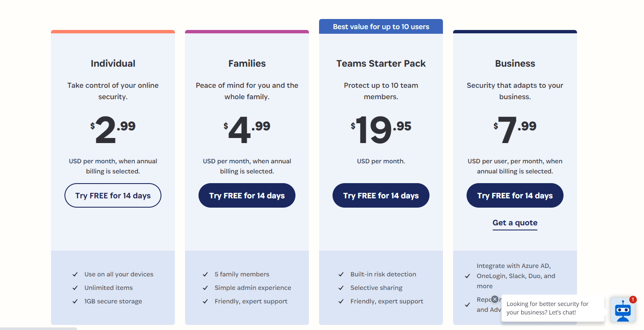The width and height of the screenshot is (644, 330).
Task: Start Individual plan 14-day free trial
Action: pyautogui.click(x=113, y=195)
